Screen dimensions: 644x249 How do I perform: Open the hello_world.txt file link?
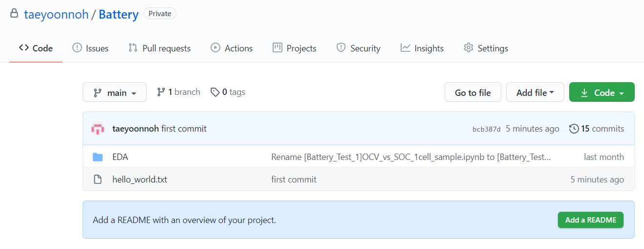click(x=140, y=180)
